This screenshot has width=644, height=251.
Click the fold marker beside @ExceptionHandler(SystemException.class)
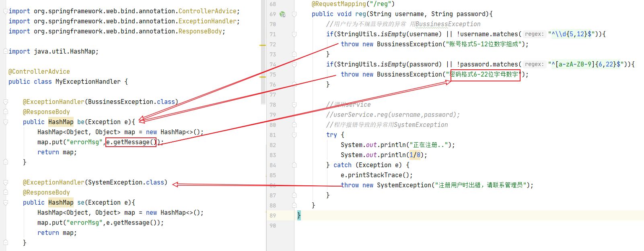(6, 183)
